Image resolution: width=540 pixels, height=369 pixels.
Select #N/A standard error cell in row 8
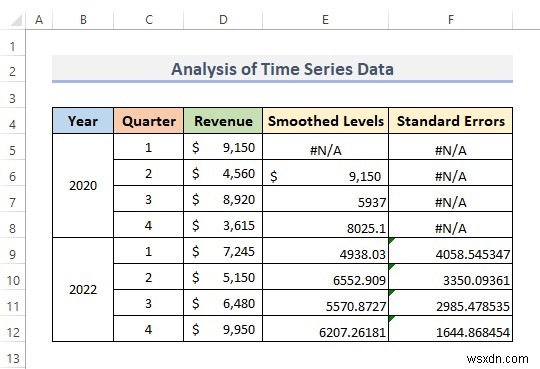[x=450, y=225]
